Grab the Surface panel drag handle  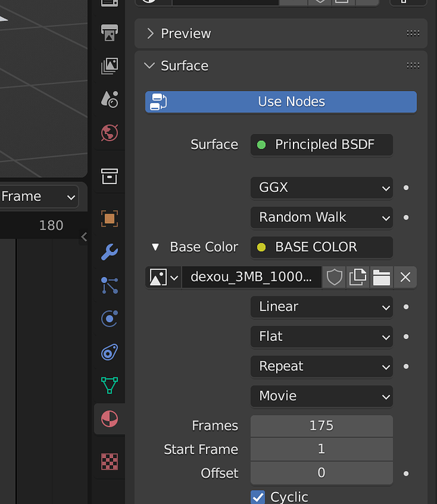point(413,65)
